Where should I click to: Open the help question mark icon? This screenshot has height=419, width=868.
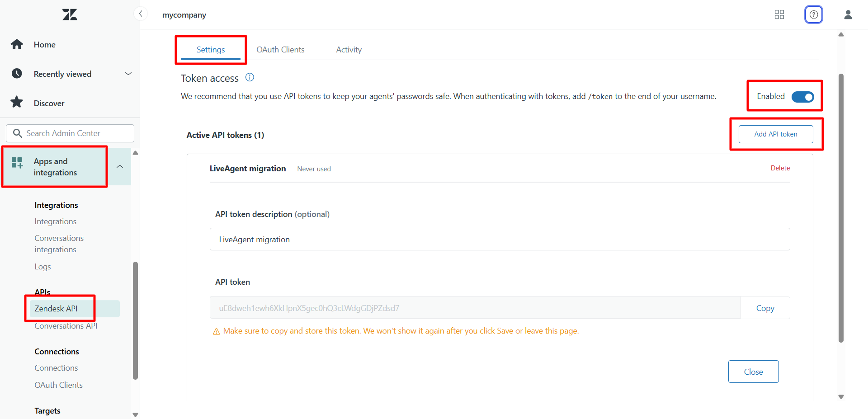(x=813, y=14)
